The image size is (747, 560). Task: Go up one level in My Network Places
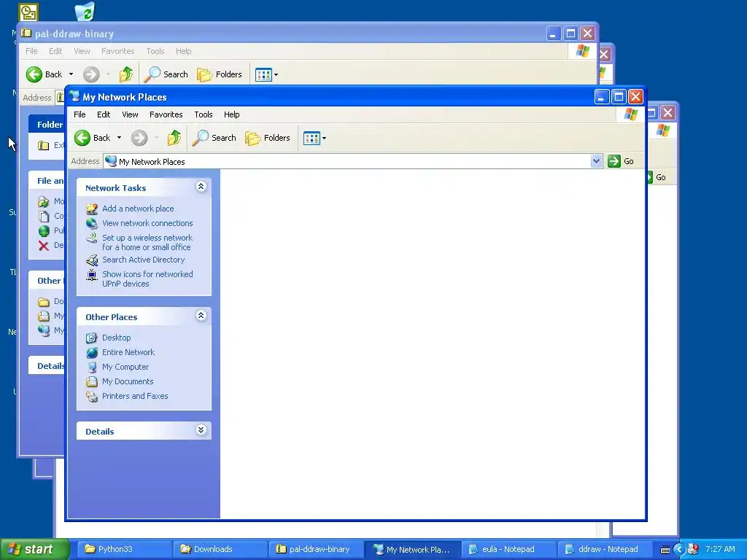click(x=174, y=138)
